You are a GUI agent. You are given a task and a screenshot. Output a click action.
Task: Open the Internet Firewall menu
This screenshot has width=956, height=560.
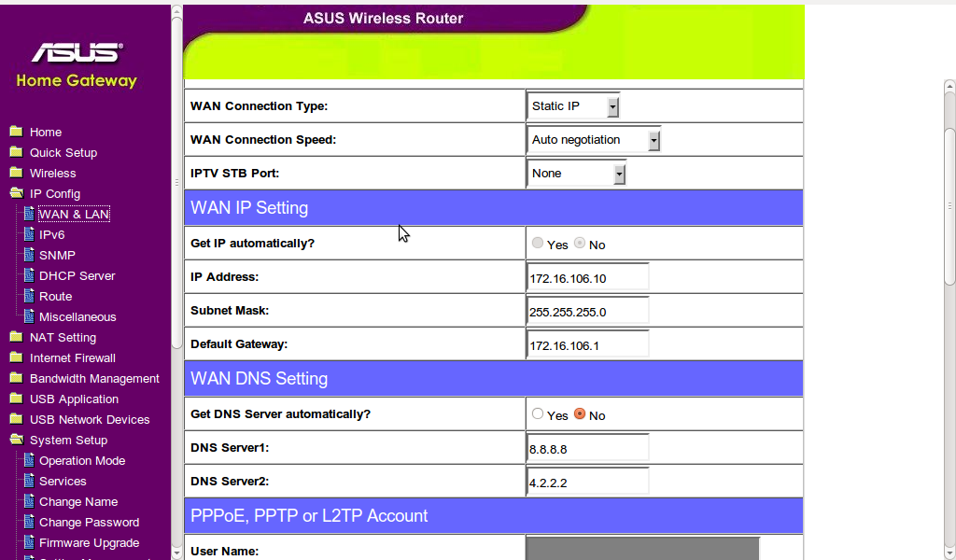(73, 358)
